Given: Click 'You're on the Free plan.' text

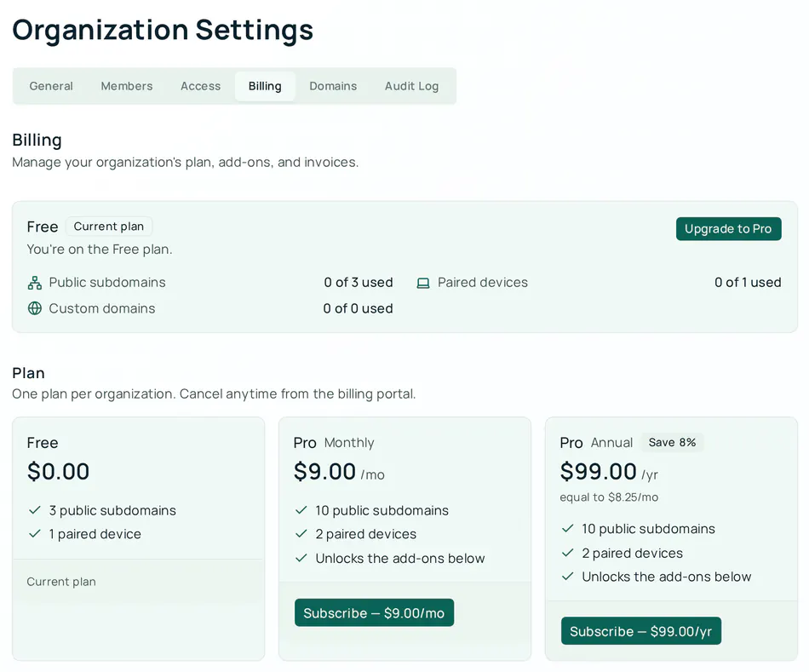Looking at the screenshot, I should point(100,250).
